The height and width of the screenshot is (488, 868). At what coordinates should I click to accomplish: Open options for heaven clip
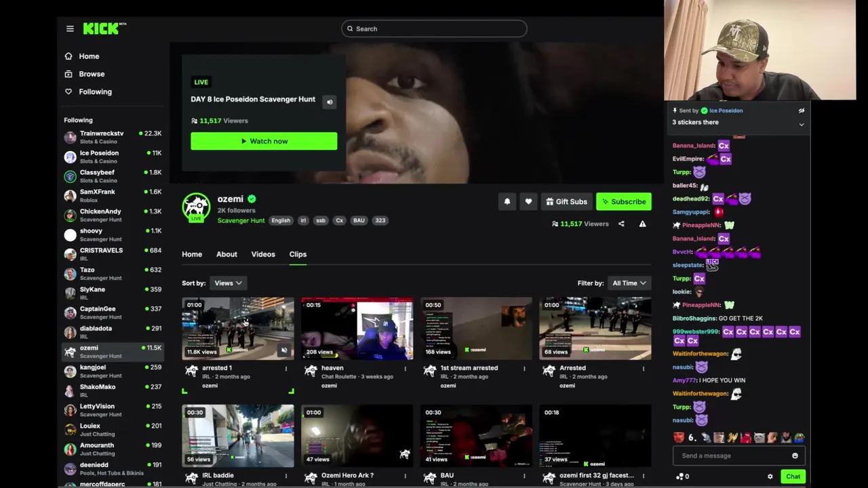coord(405,369)
